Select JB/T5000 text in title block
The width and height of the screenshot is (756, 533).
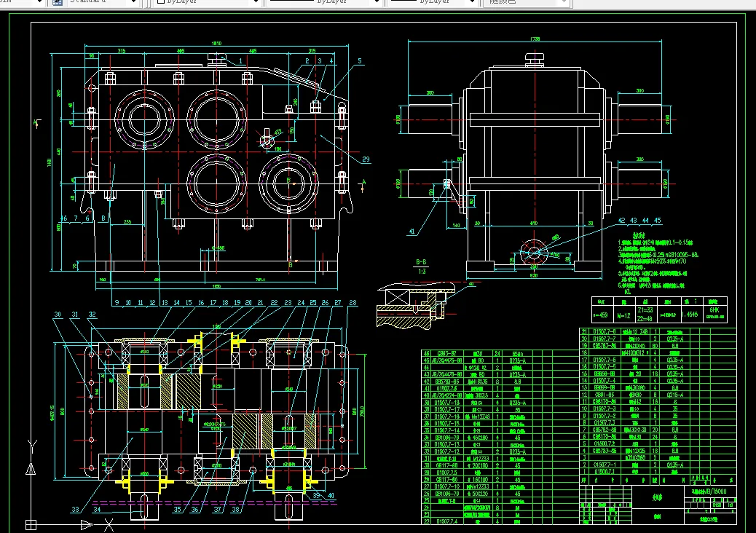(716, 491)
